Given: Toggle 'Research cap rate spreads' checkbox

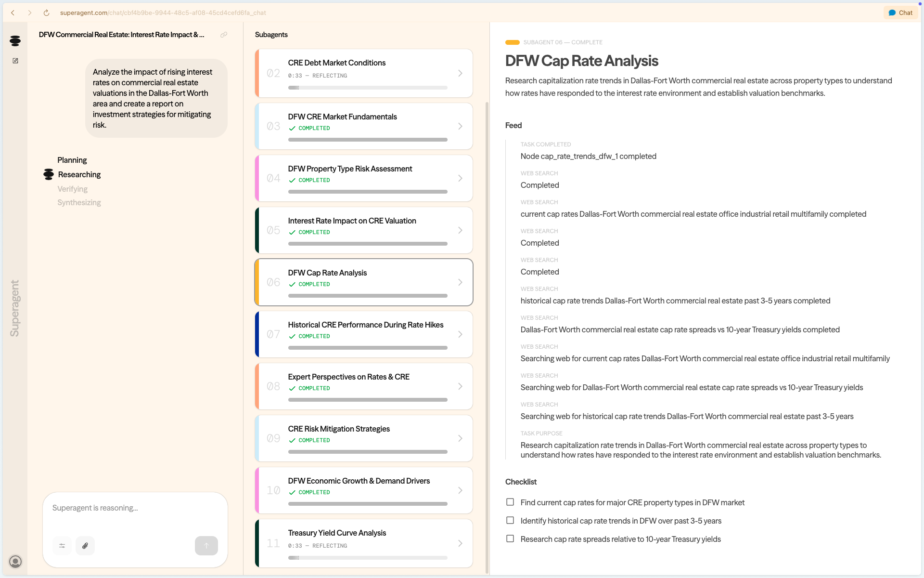Looking at the screenshot, I should tap(510, 539).
